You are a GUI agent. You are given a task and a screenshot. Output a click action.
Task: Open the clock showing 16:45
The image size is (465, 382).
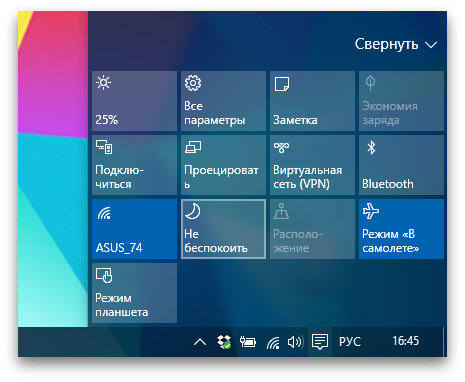tap(405, 341)
